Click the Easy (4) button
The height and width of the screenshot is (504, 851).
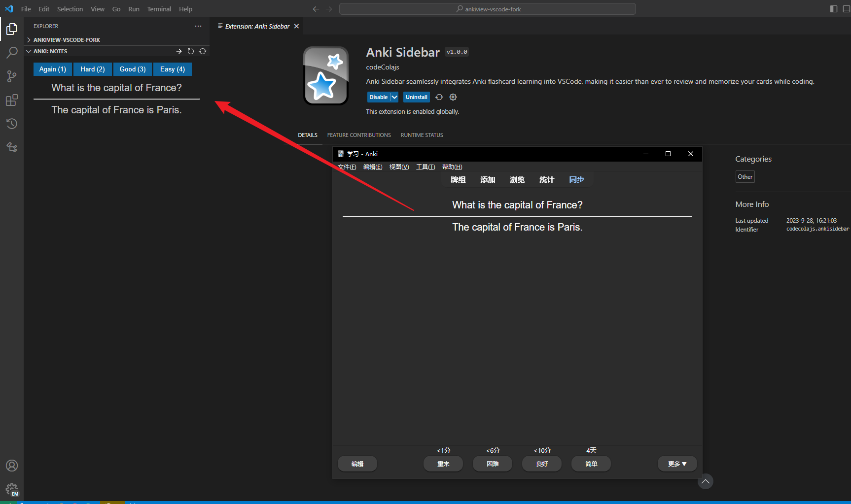173,69
